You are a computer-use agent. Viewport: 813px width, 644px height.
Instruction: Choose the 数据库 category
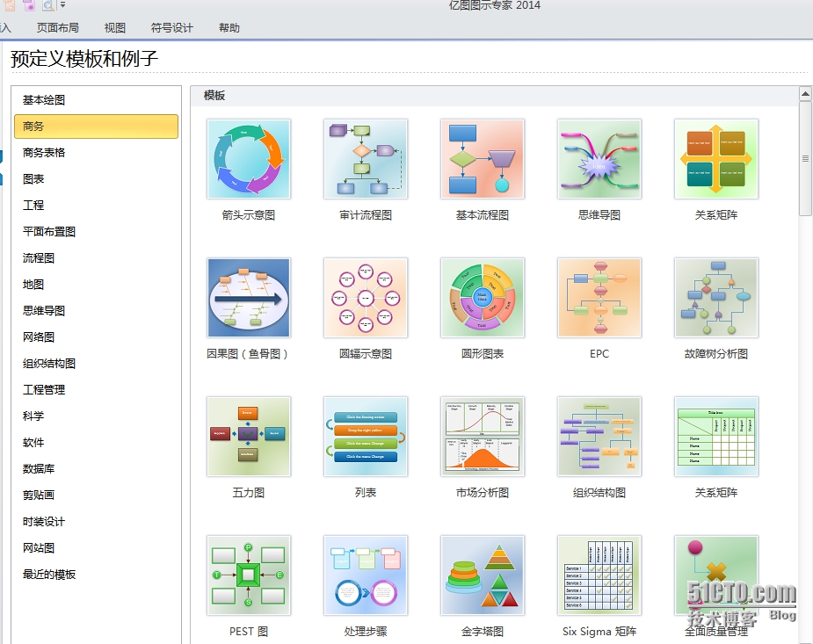coord(97,469)
